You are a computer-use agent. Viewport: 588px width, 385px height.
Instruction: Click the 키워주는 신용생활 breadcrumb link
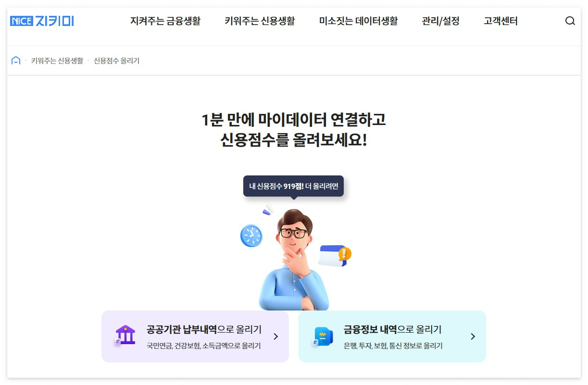pos(57,61)
